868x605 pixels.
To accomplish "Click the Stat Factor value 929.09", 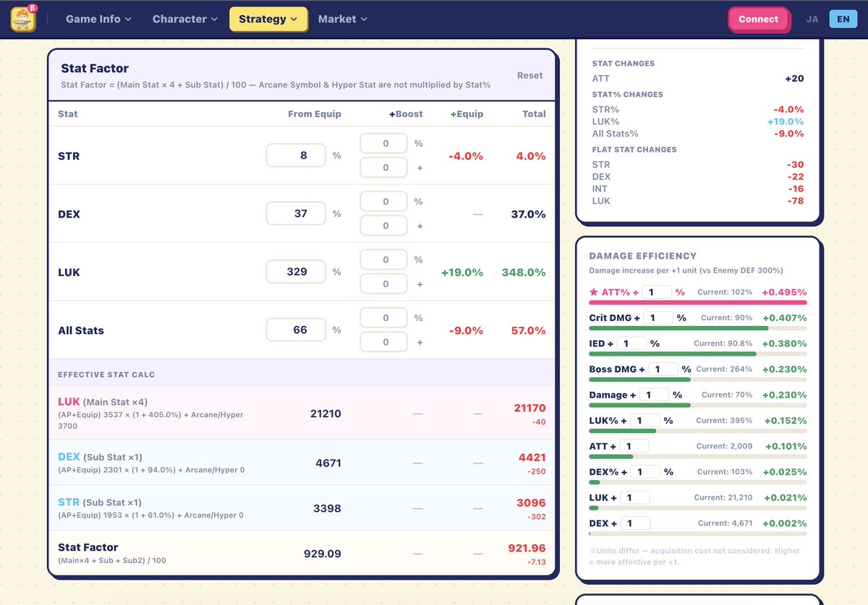I will [x=323, y=554].
